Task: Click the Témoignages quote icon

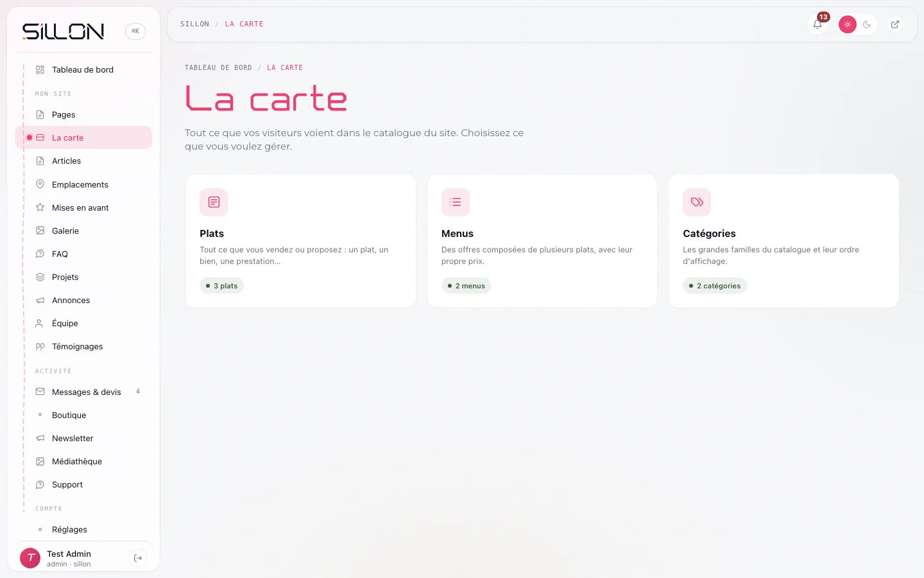Action: [x=40, y=346]
